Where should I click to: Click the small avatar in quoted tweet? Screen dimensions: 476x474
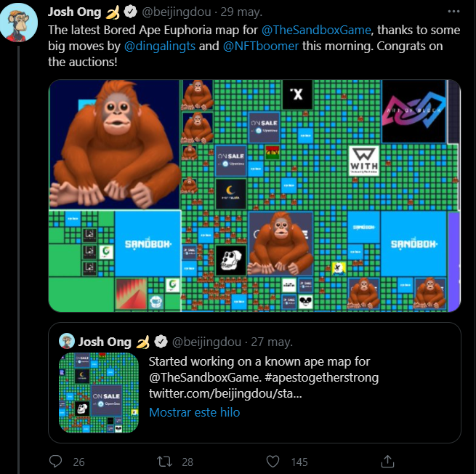pyautogui.click(x=66, y=341)
